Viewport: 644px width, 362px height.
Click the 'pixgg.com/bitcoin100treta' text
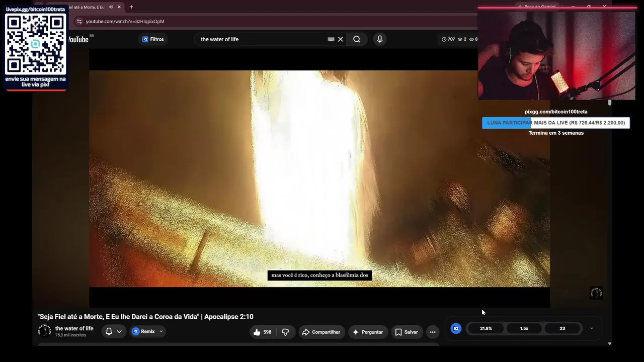click(556, 112)
